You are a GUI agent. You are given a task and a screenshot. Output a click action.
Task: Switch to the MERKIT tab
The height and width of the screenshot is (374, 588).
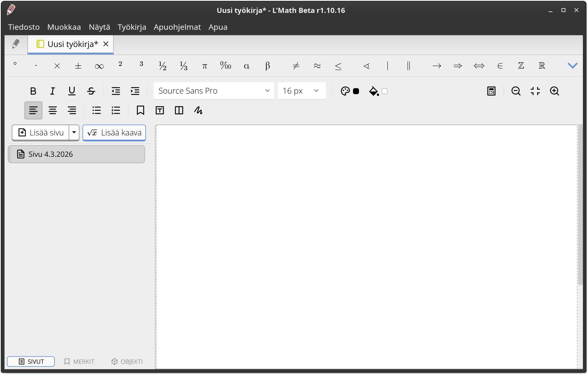pos(79,361)
